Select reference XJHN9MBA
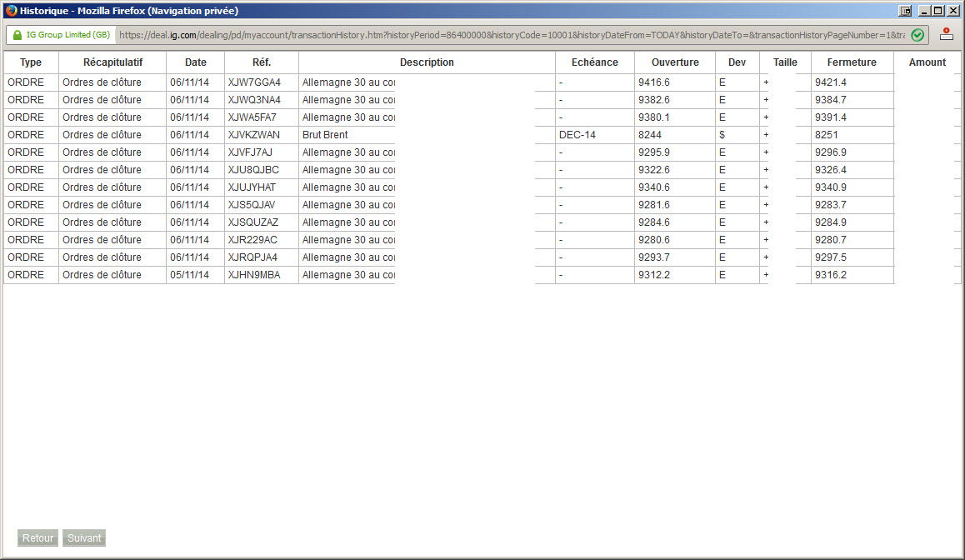Screen dimensions: 965x560 tap(254, 275)
